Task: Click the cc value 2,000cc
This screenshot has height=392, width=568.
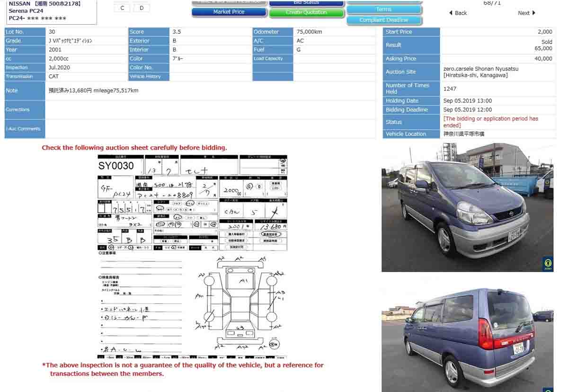Action: (x=59, y=59)
